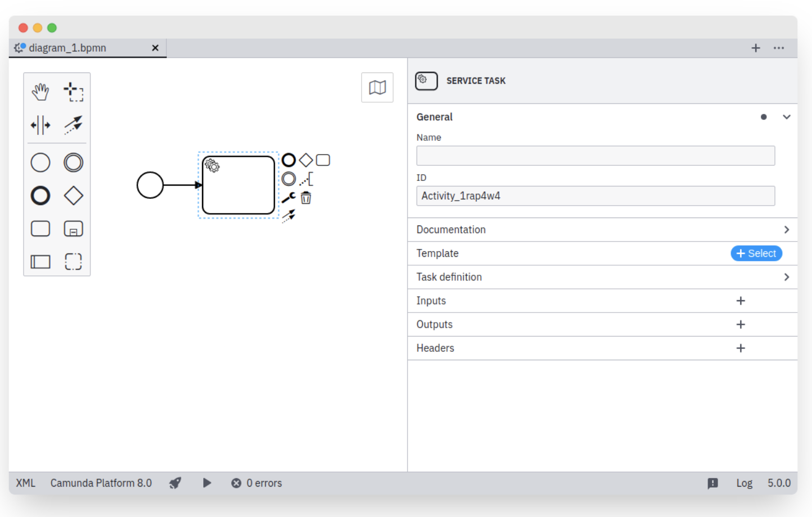Append end event to service task
812x517 pixels.
point(289,160)
